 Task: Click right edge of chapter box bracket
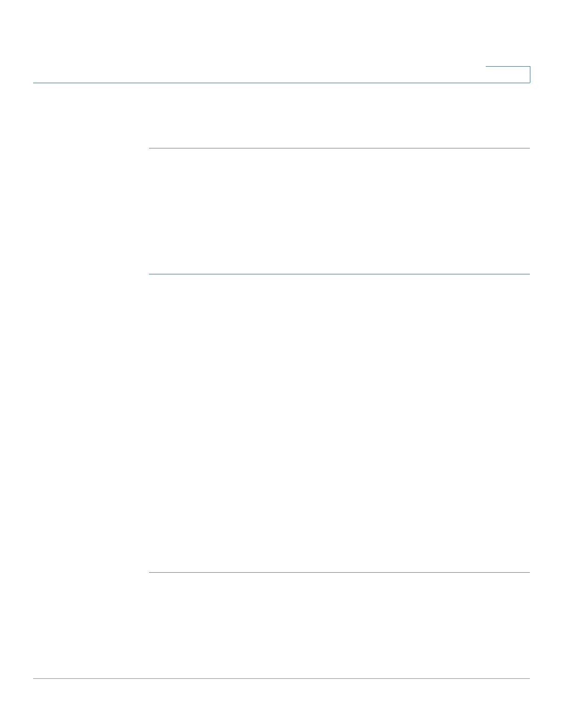pos(530,74)
